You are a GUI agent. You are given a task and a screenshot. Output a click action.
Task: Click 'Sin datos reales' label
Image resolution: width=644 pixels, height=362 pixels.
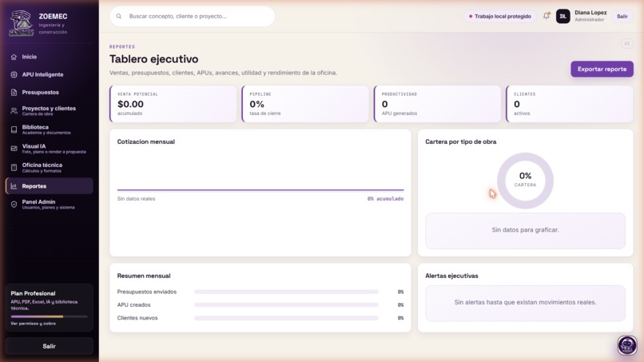point(136,199)
